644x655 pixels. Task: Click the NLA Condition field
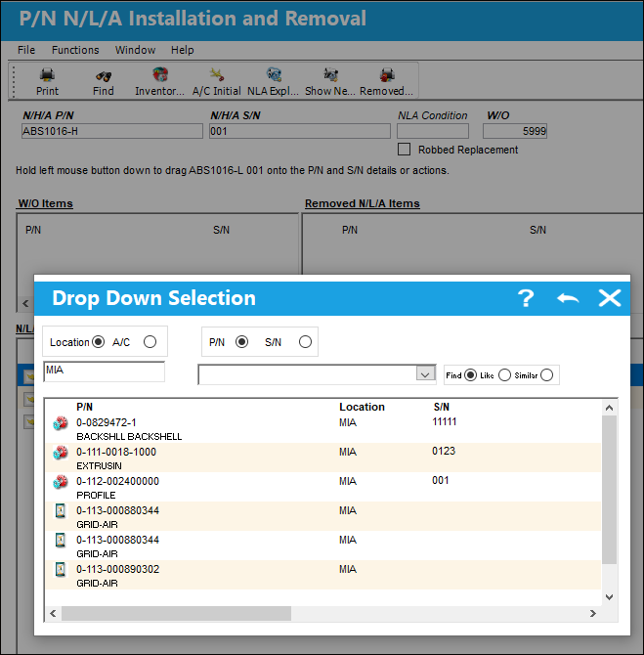point(433,131)
